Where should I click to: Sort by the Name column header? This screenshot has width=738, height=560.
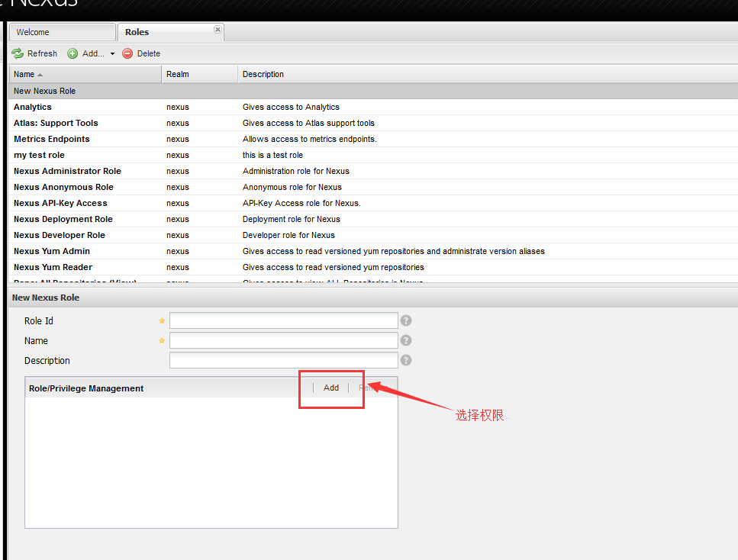click(x=85, y=74)
